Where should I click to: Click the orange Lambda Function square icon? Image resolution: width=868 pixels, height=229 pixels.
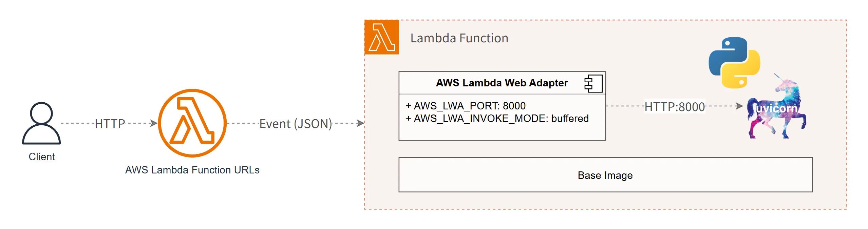(x=382, y=37)
